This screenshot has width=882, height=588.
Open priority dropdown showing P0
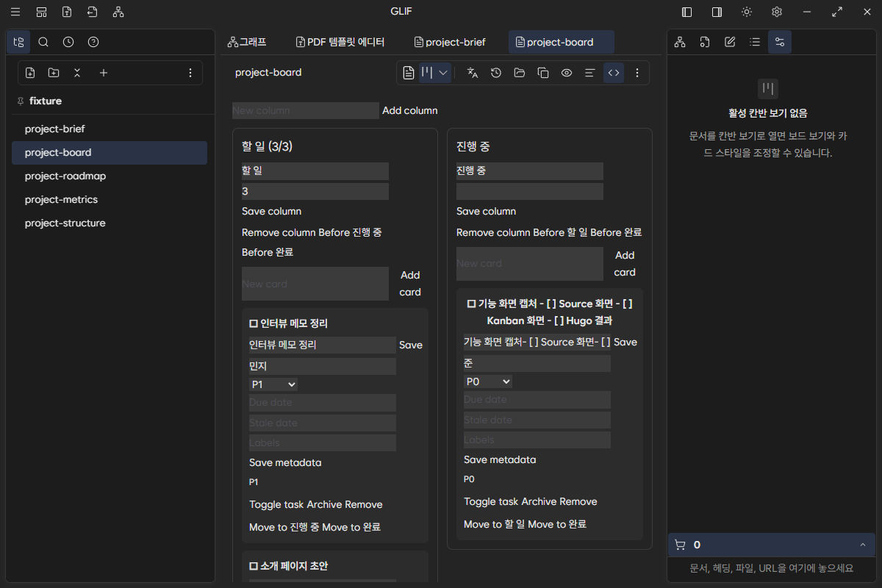point(488,381)
